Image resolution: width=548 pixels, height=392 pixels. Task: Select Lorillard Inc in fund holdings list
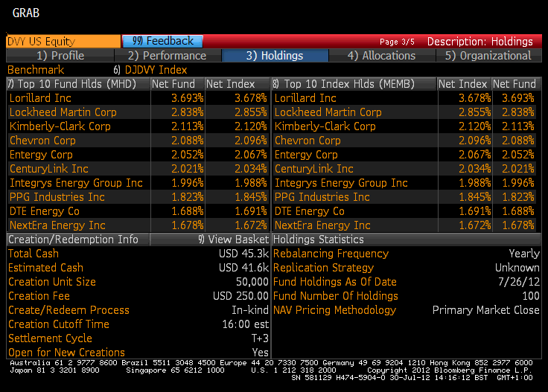40,98
